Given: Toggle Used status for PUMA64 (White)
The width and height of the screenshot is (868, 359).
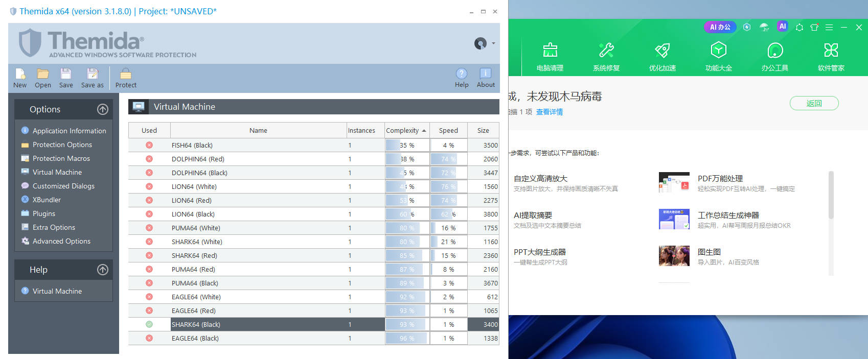Looking at the screenshot, I should 149,228.
